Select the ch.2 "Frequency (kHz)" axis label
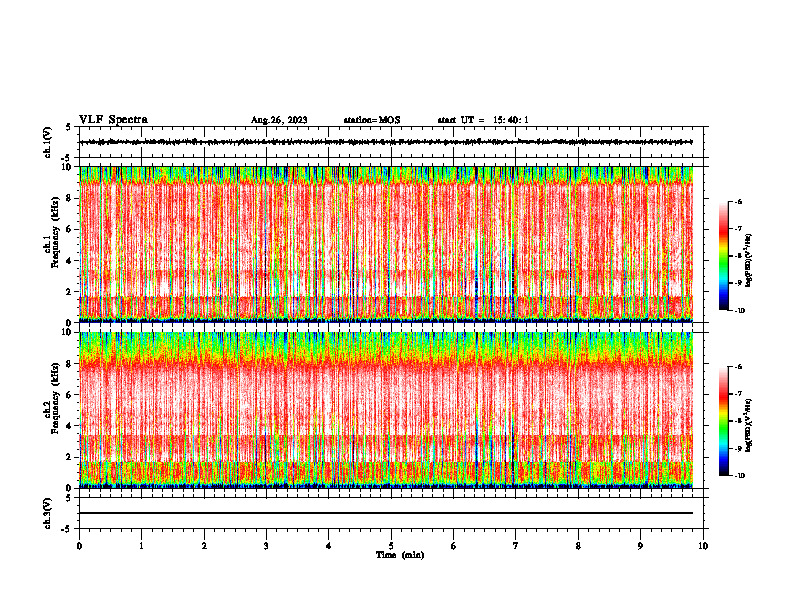Screen dimensions: 792x612 (55, 397)
